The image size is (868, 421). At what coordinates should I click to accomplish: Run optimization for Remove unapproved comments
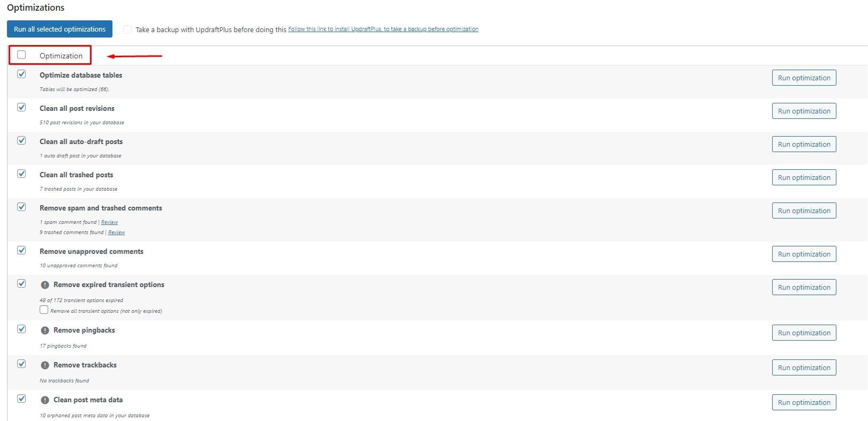804,254
